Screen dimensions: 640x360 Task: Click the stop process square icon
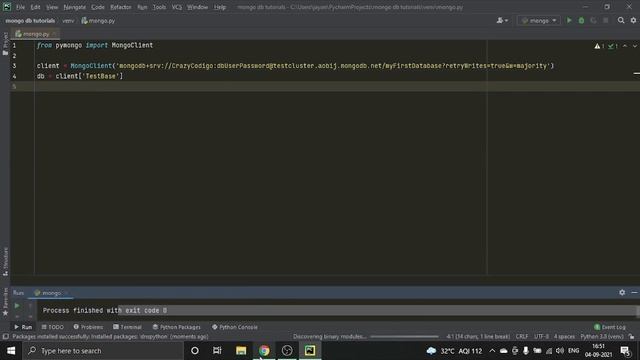606,20
